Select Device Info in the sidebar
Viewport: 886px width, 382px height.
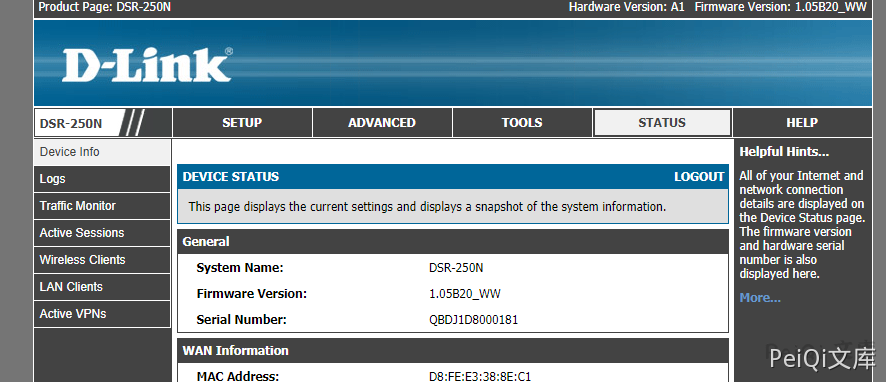click(102, 152)
